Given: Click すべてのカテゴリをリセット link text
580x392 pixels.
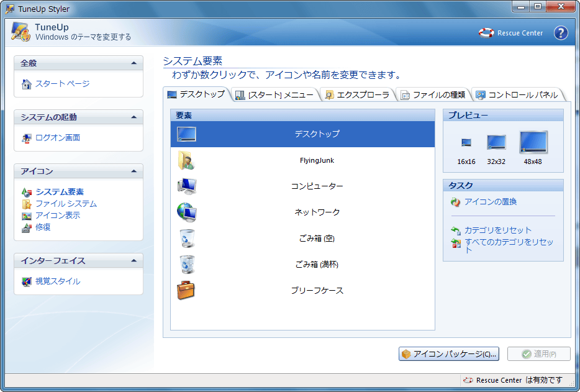Looking at the screenshot, I should coord(509,246).
